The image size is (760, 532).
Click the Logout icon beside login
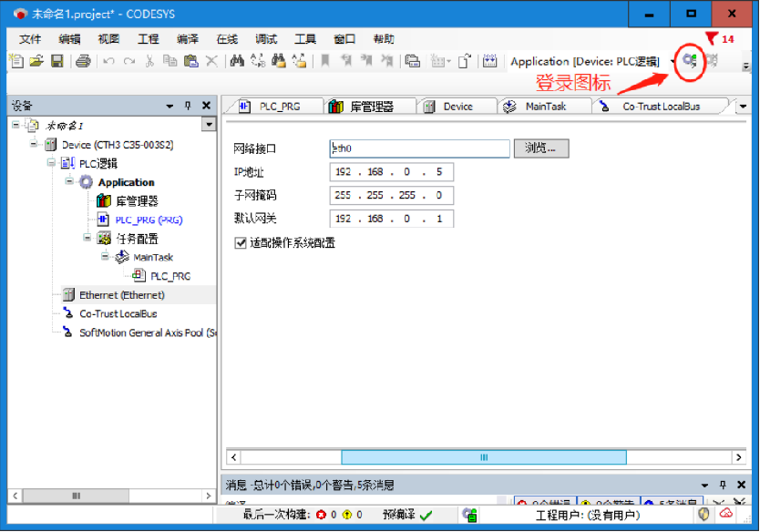(x=712, y=61)
